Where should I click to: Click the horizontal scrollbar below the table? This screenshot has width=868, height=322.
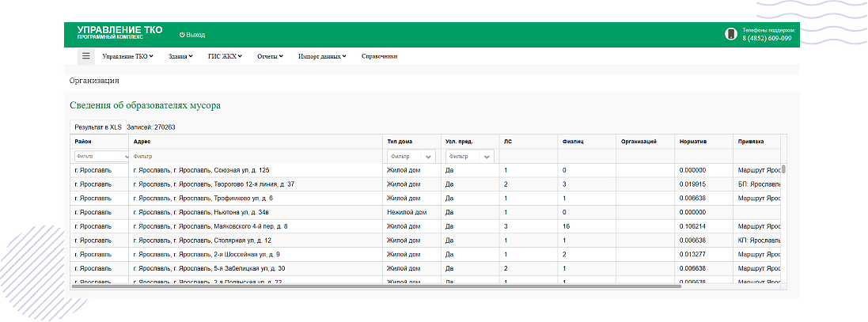point(377,286)
